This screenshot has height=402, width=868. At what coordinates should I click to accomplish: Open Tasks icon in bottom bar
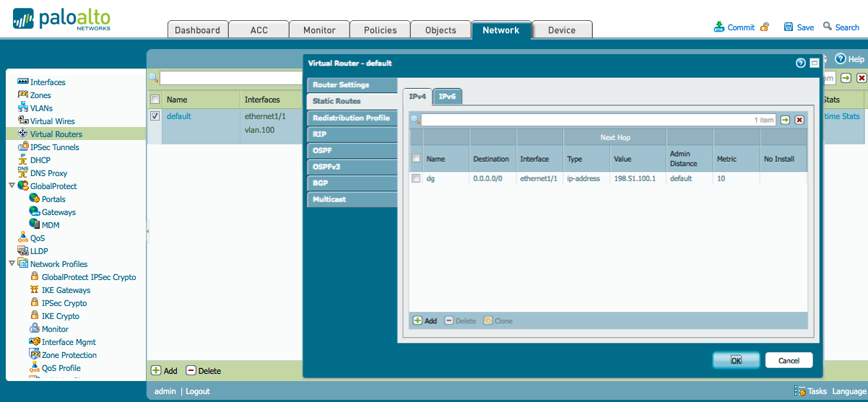tap(800, 391)
